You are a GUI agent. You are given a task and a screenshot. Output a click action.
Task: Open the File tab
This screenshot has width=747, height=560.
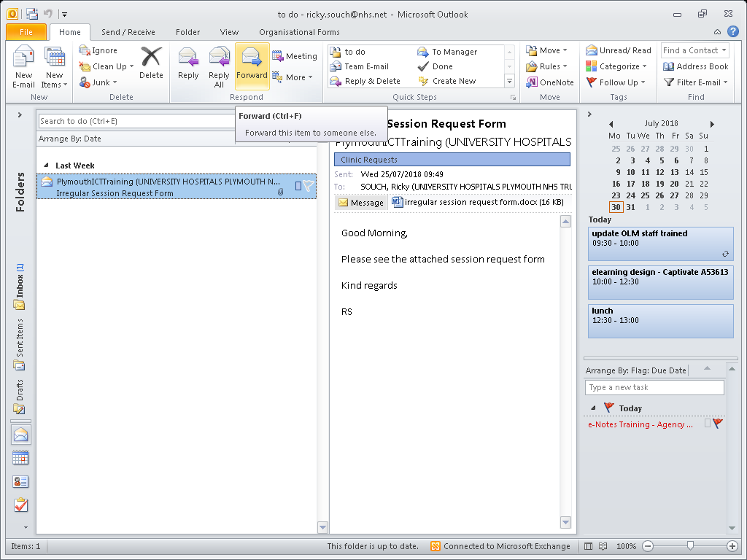[26, 32]
